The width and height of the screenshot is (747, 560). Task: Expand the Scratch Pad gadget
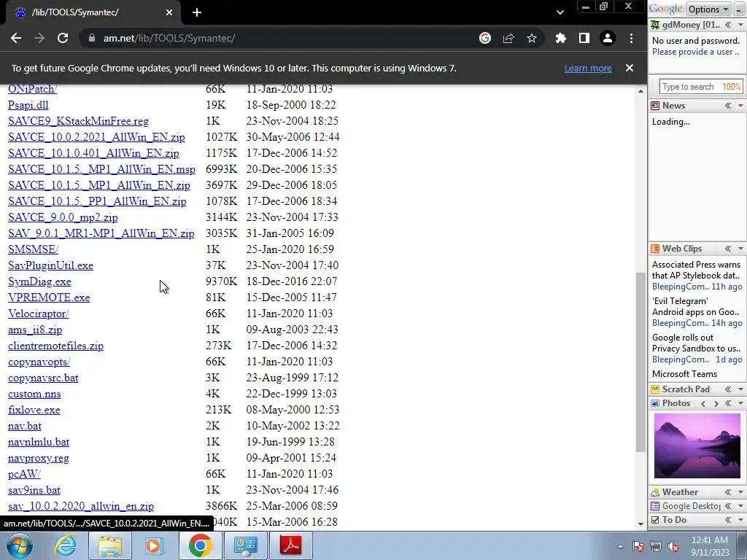(x=728, y=389)
